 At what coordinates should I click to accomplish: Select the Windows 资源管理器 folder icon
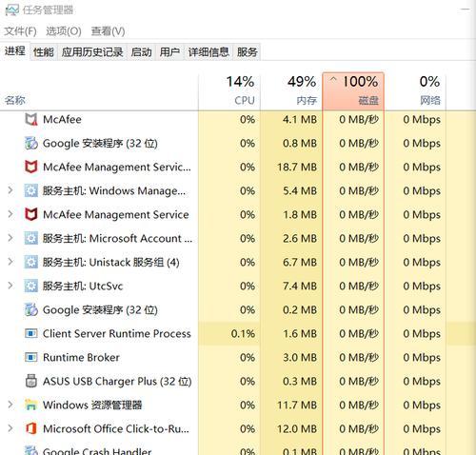pyautogui.click(x=31, y=405)
